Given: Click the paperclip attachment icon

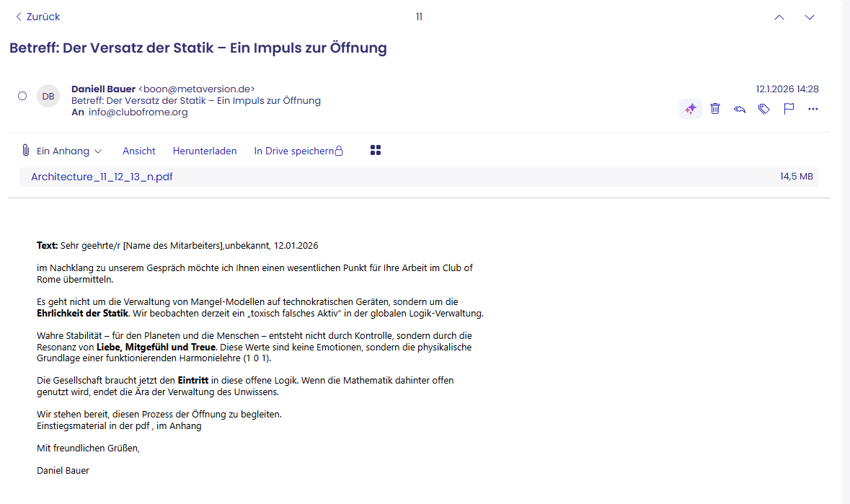Looking at the screenshot, I should (25, 151).
